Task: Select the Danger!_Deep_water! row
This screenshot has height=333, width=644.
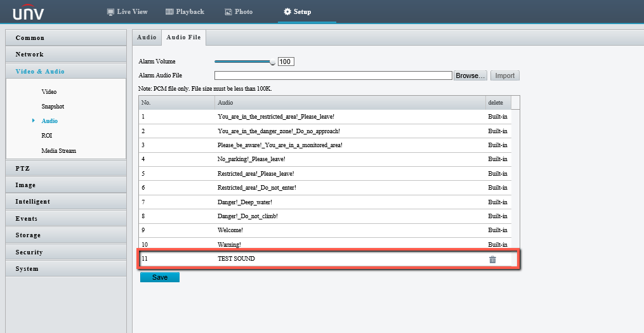Action: (x=325, y=202)
